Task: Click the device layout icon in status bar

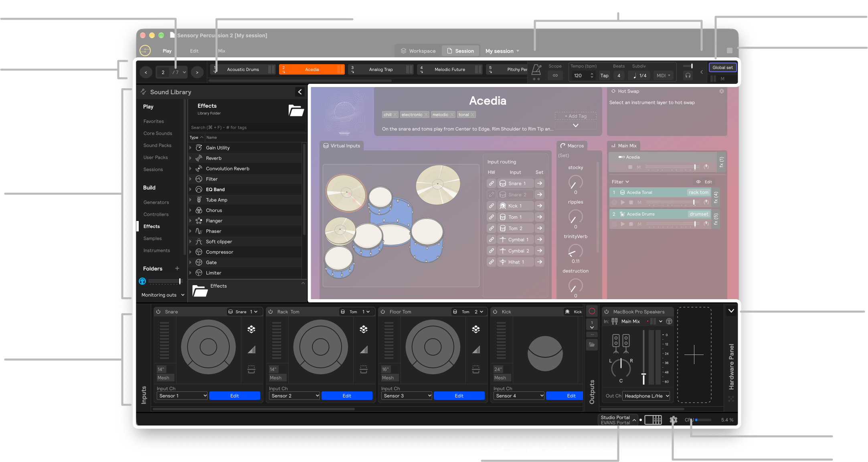Action: pos(653,420)
